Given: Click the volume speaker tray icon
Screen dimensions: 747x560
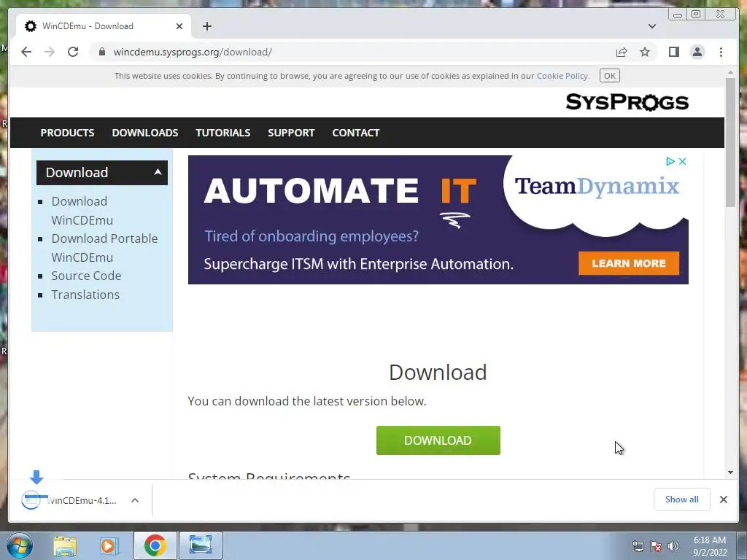Looking at the screenshot, I should pos(673,546).
